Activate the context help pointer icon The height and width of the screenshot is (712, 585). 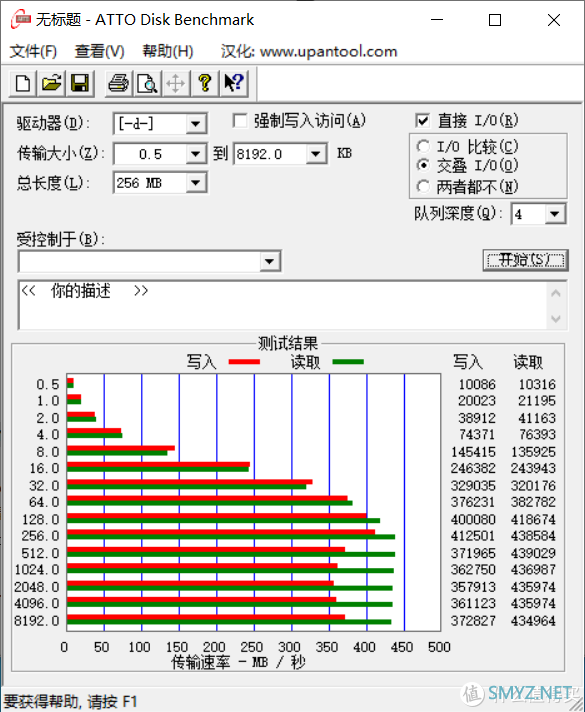234,84
